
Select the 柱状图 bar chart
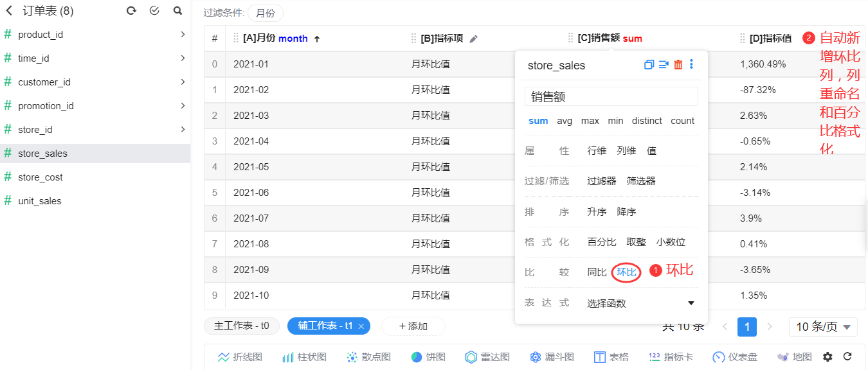(x=304, y=357)
